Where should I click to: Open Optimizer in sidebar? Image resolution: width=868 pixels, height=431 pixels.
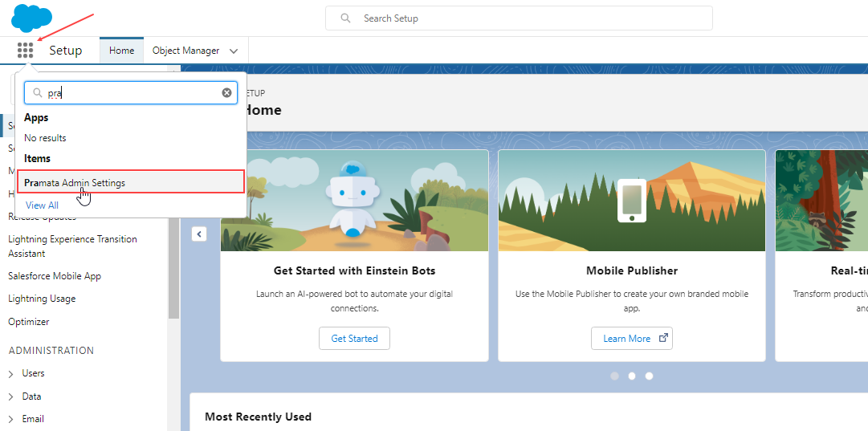(28, 322)
